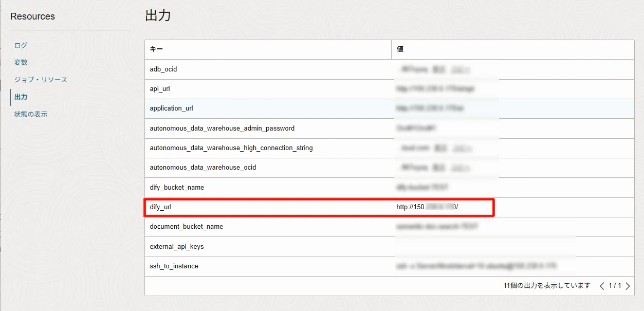This screenshot has height=311, width=644.
Task: Go to the previous page of outputs
Action: click(602, 286)
